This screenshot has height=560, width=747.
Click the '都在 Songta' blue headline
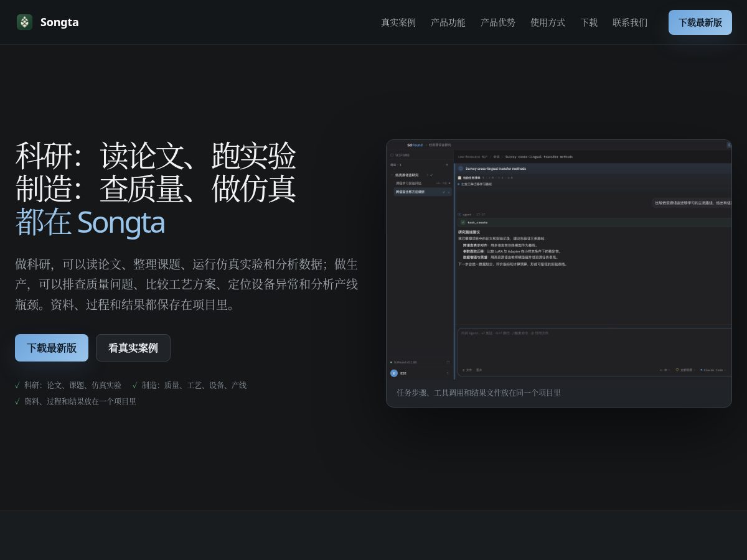[x=90, y=222]
